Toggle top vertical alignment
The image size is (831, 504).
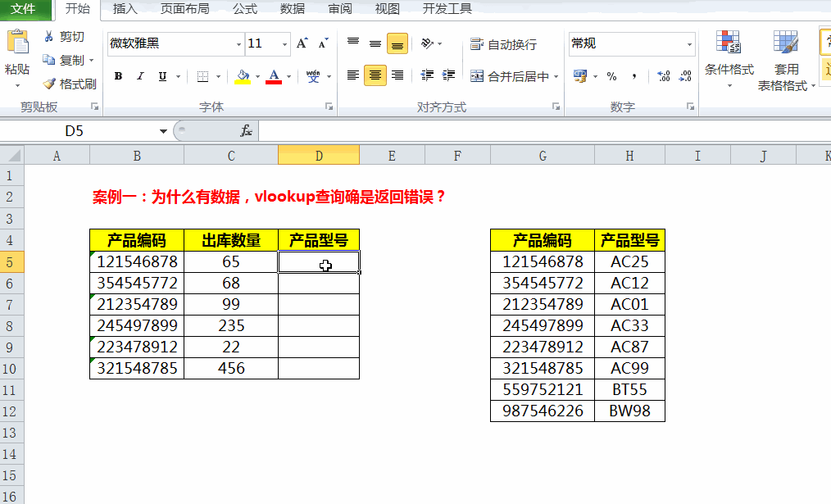353,43
